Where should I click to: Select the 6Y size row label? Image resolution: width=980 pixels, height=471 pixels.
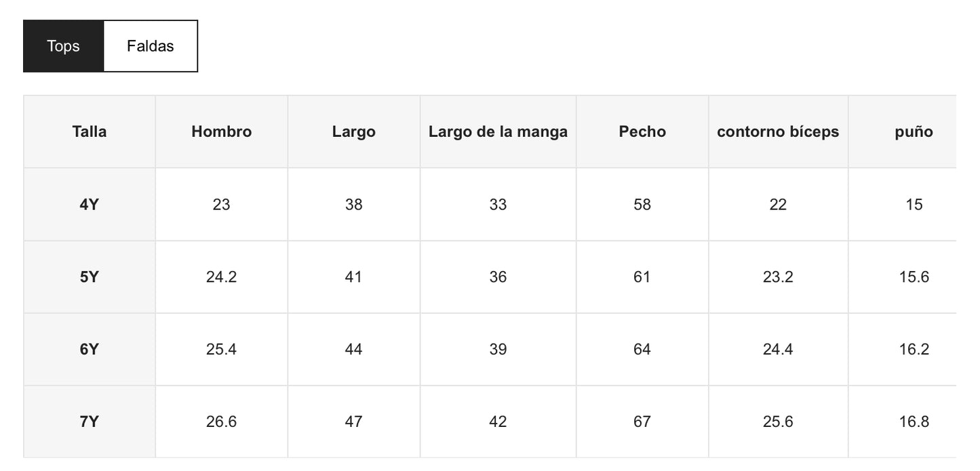[x=90, y=349]
